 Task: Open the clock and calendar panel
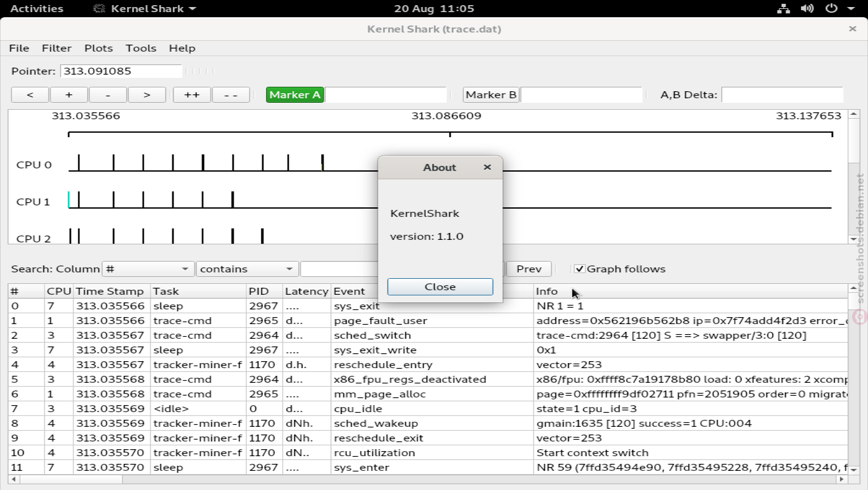pos(434,8)
